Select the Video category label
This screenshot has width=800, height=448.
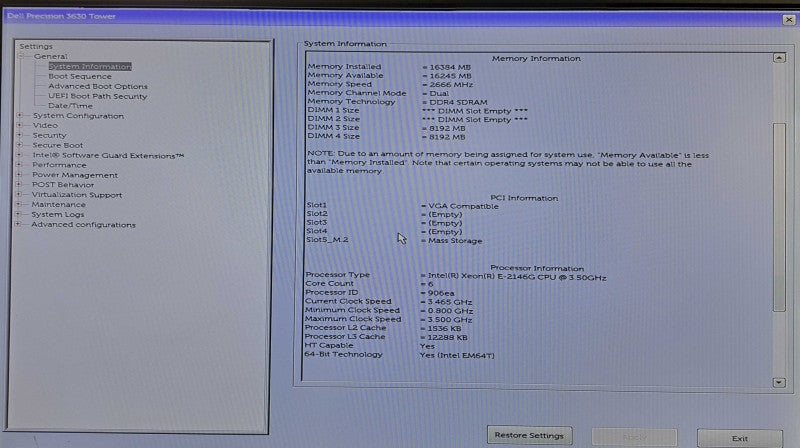pos(45,125)
